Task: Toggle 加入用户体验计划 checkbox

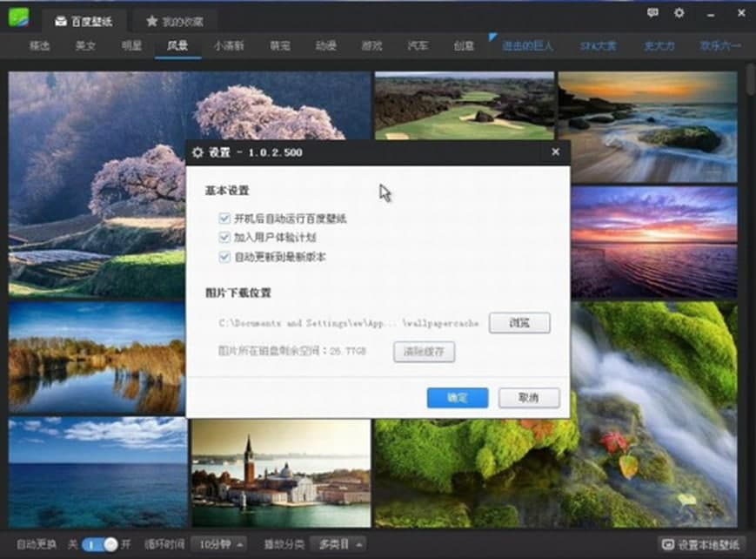Action: (225, 238)
